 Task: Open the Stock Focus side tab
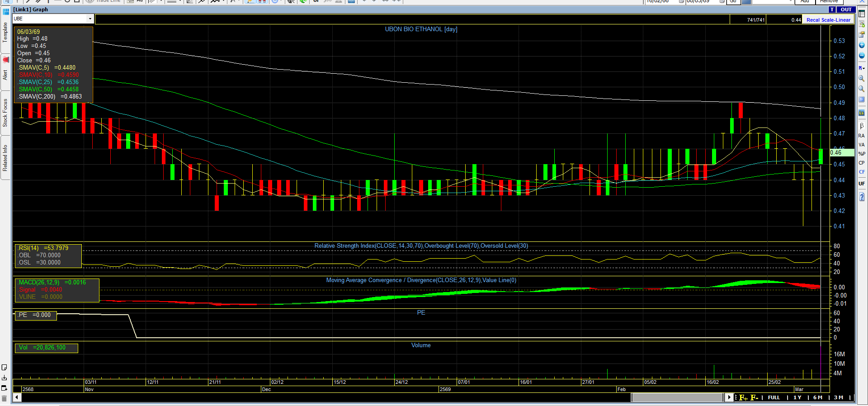tap(5, 113)
